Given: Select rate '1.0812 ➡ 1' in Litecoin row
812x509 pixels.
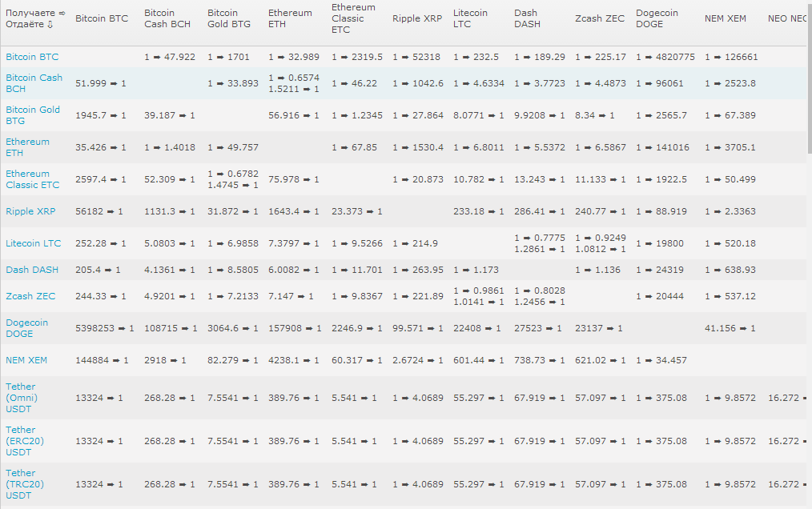Looking at the screenshot, I should click(x=601, y=249).
